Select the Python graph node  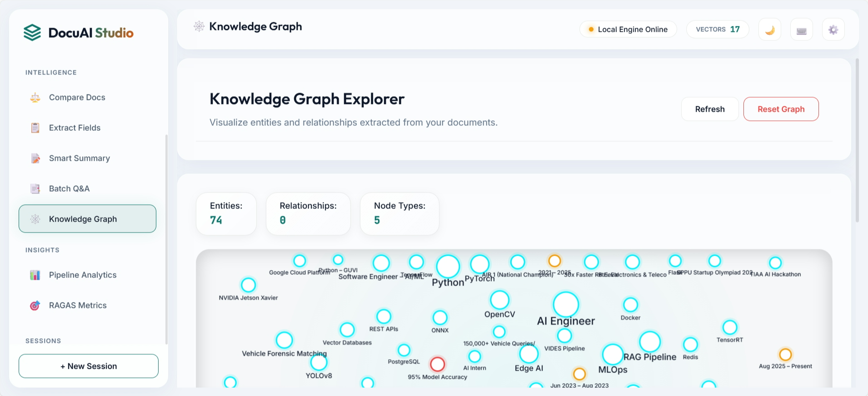(x=448, y=266)
